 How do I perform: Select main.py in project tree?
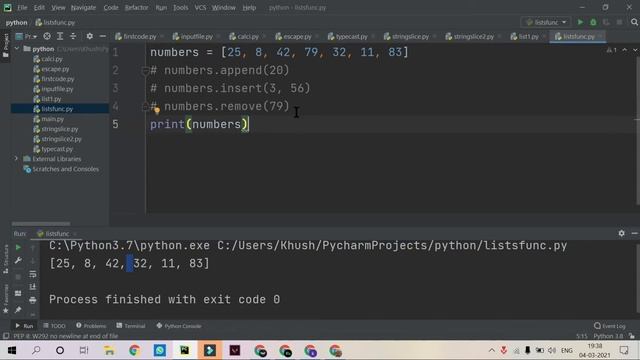[x=52, y=119]
